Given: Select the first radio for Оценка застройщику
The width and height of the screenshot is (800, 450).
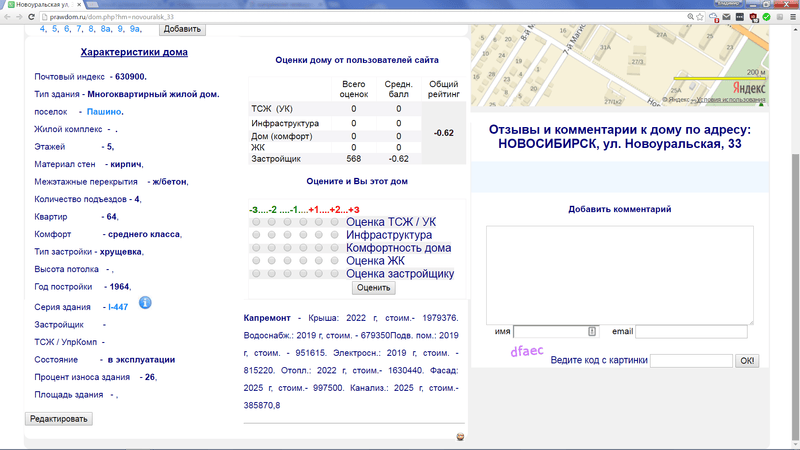Looking at the screenshot, I should 256,274.
